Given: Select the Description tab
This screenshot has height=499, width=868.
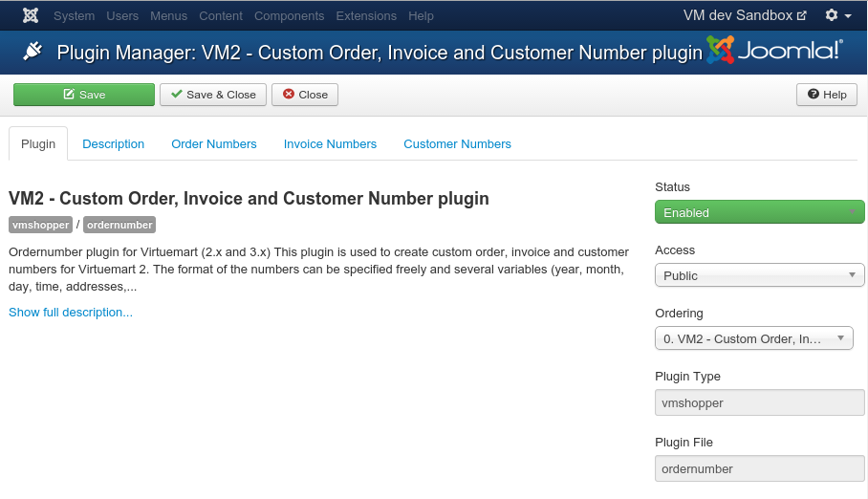Looking at the screenshot, I should point(113,144).
